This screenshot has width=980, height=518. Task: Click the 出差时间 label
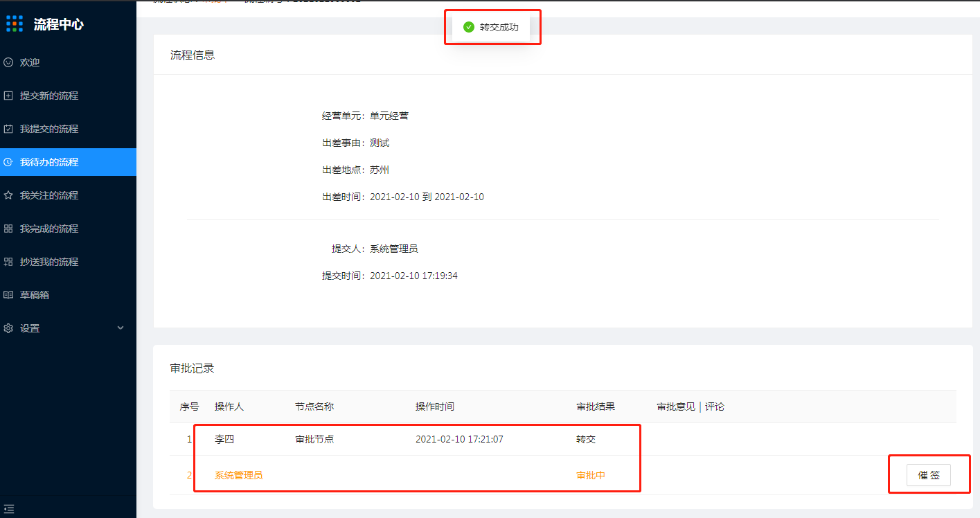point(344,197)
